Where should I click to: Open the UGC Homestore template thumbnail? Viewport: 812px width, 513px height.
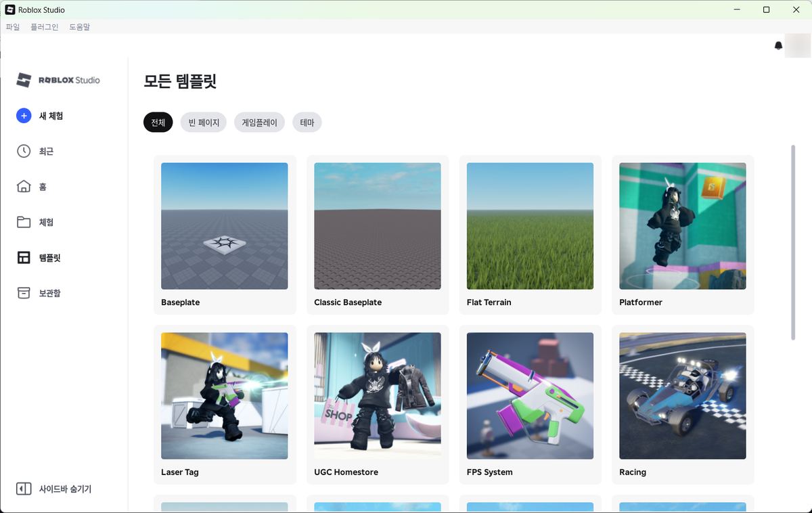click(378, 396)
